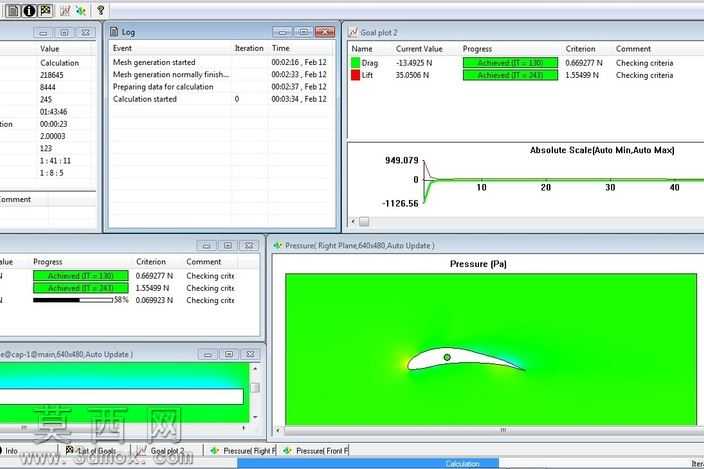Insert a preview via the toolbar green icon
704x469 pixels.
[x=81, y=11]
